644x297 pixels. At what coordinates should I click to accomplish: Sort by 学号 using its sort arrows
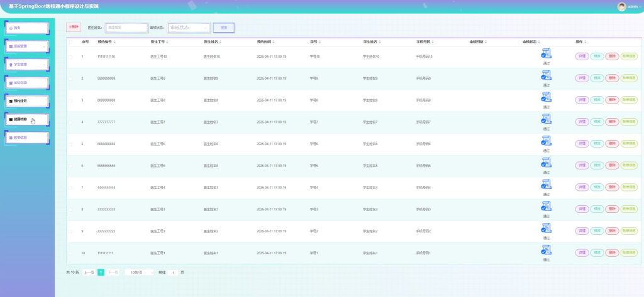(x=321, y=42)
